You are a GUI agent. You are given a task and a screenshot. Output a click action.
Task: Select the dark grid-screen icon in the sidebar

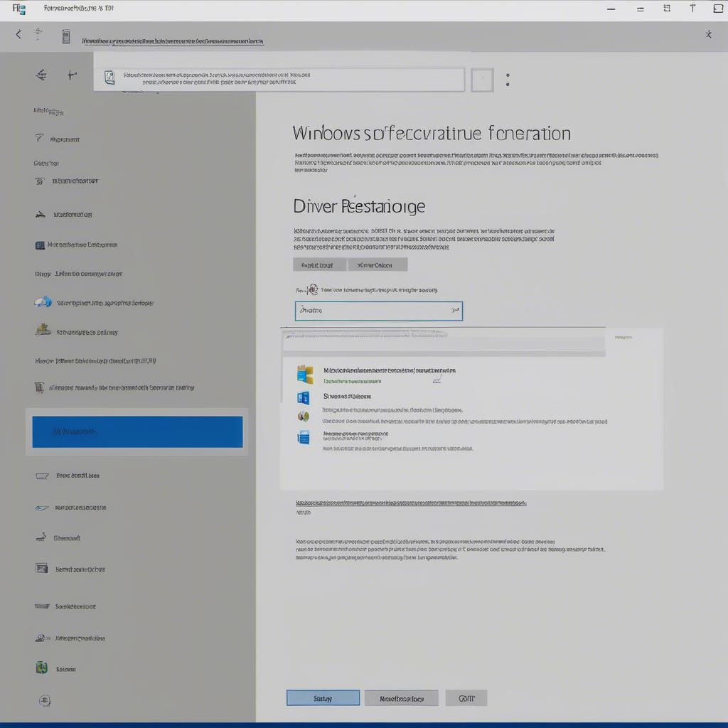click(x=40, y=245)
